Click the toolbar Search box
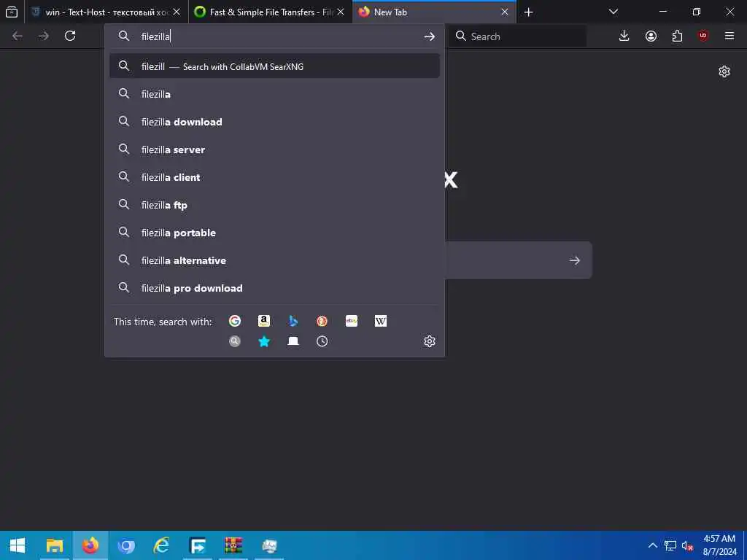Image resolution: width=747 pixels, height=560 pixels. pos(517,36)
